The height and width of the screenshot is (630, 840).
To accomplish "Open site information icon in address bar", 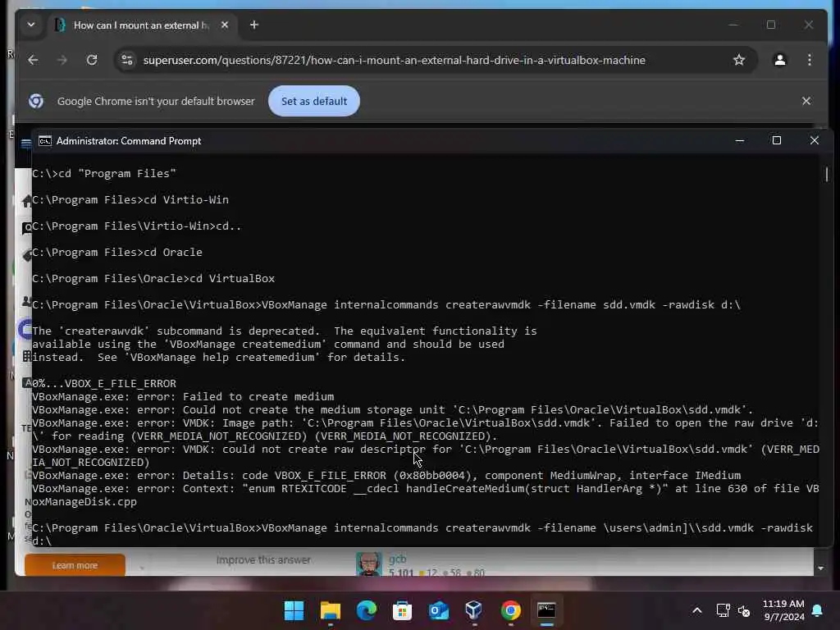I will point(127,60).
